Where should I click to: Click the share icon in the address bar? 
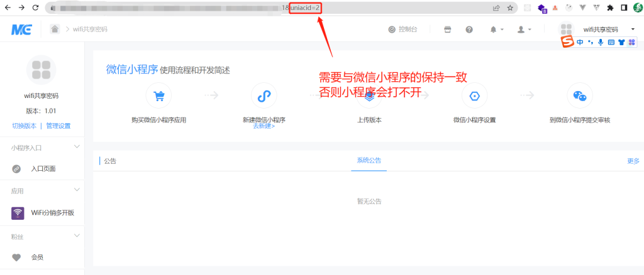click(x=497, y=8)
